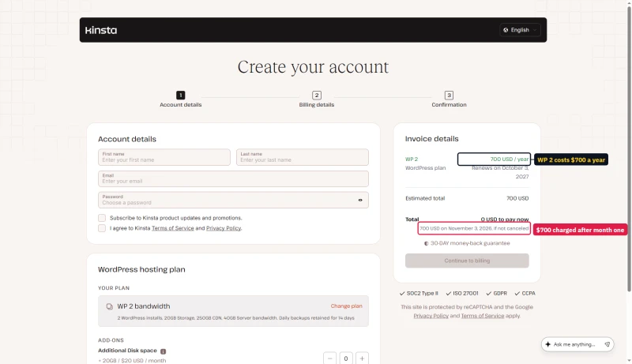The image size is (632, 364).
Task: Click Ask me anything chat box
Action: 577,344
